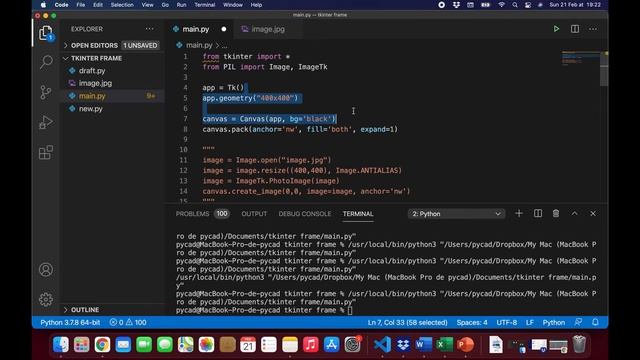Screen dimensions: 640x360
Task: Open PowerPoint from the Dock
Action: click(x=465, y=344)
